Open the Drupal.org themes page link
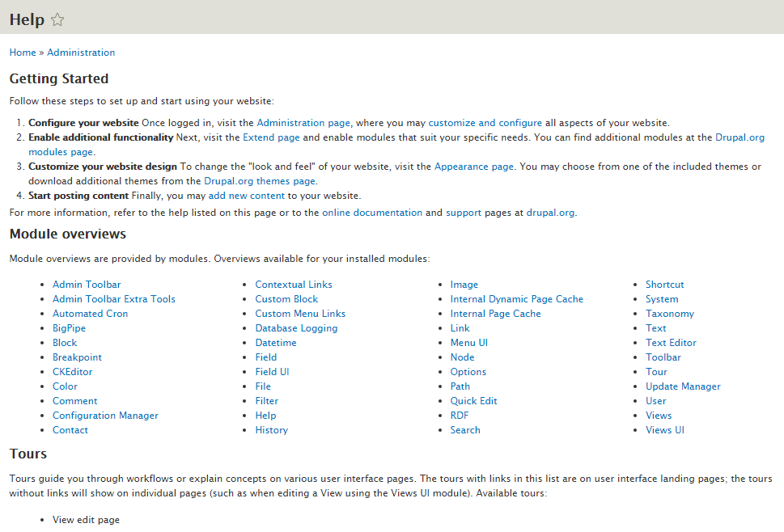This screenshot has height=532, width=784. click(260, 181)
